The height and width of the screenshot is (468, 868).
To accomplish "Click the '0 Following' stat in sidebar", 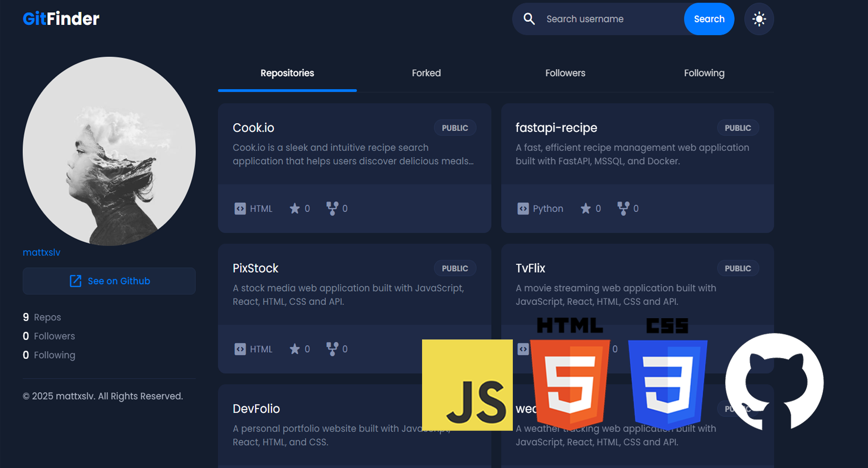I will pyautogui.click(x=49, y=355).
